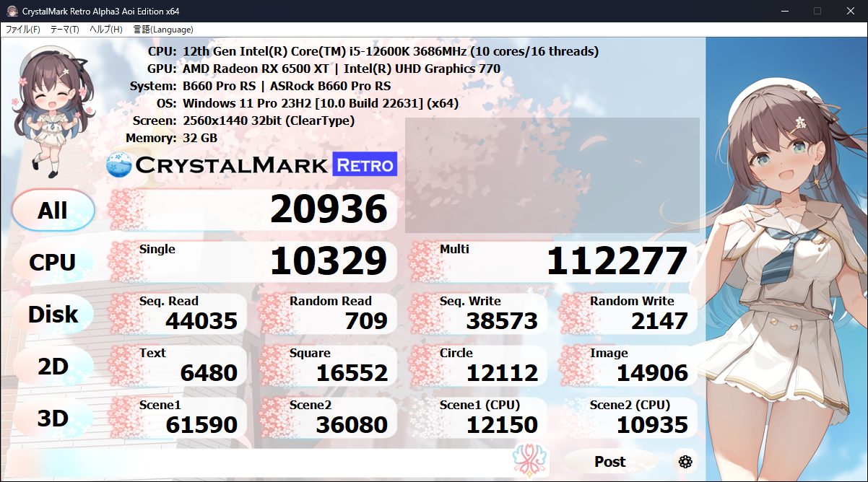Screen dimensions: 868x482
Task: Open the テーマ(T) menu
Action: point(65,30)
